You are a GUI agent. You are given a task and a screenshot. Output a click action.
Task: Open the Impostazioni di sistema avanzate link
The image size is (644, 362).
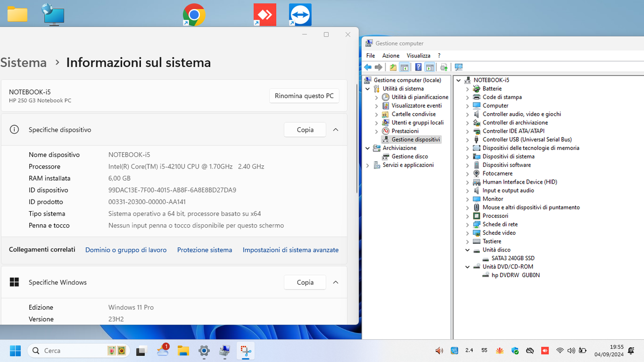tap(290, 249)
